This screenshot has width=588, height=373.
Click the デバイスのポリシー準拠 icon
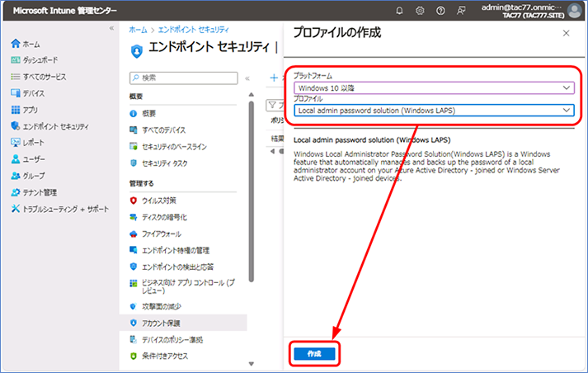coord(133,339)
